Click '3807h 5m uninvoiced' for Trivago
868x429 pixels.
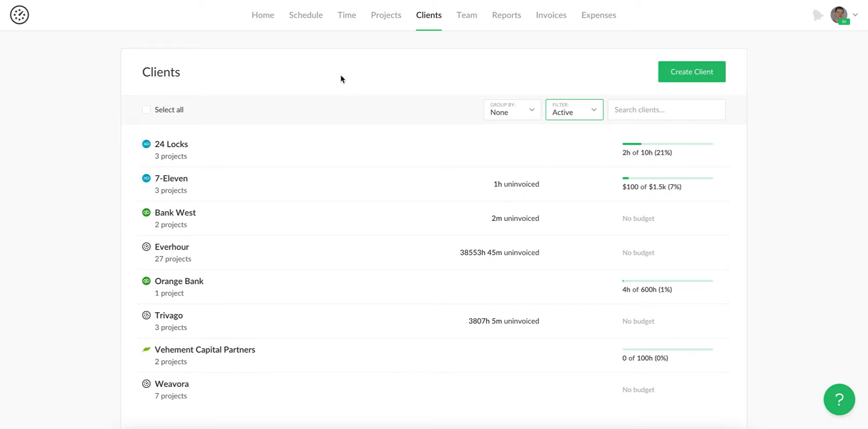pos(504,321)
